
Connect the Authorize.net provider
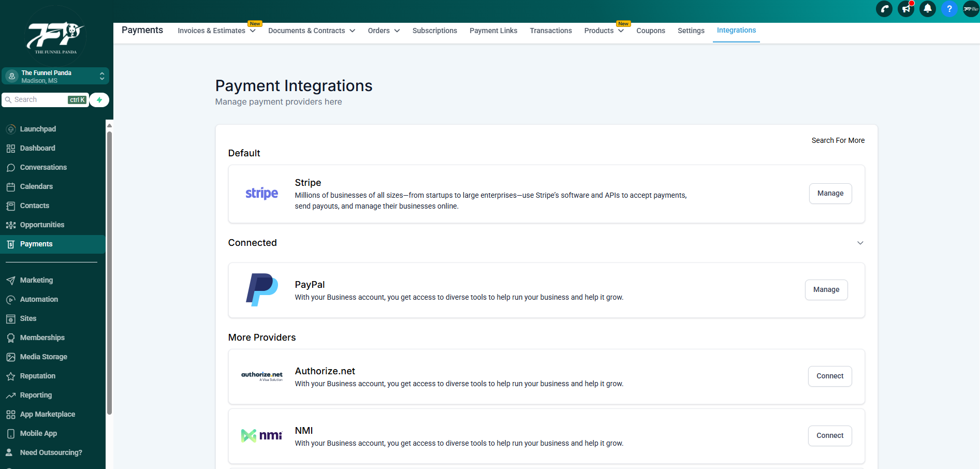pyautogui.click(x=829, y=376)
